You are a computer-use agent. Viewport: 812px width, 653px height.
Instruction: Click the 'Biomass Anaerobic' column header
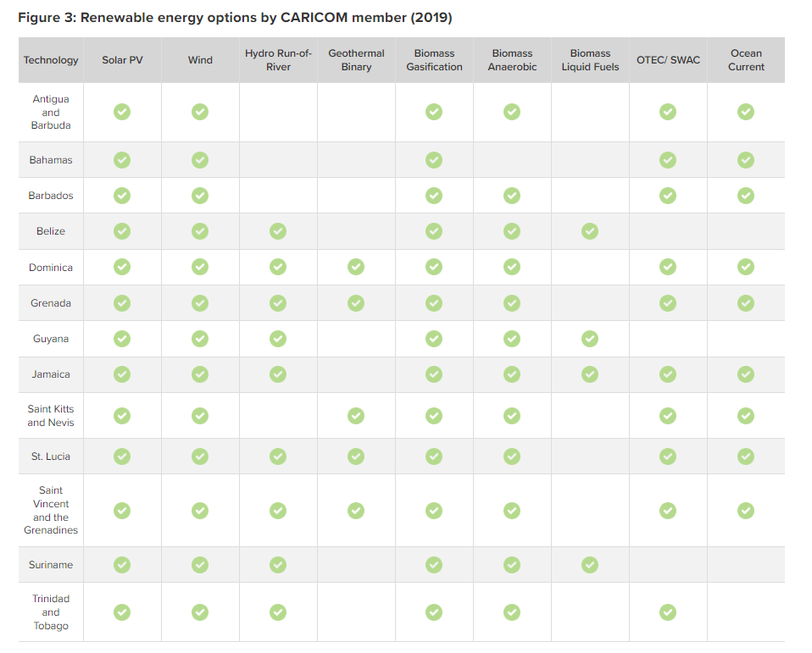click(512, 60)
